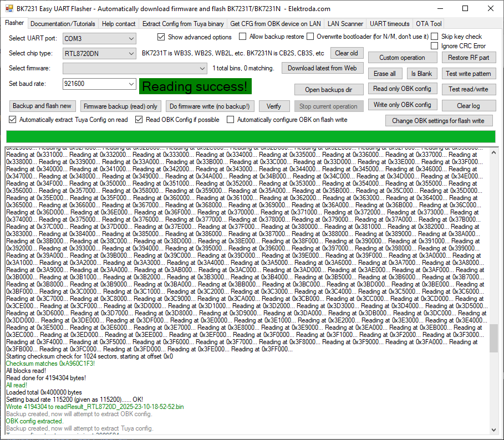Expand the chip type dropdown RTL8720DN
504x440 pixels.
pyautogui.click(x=99, y=53)
